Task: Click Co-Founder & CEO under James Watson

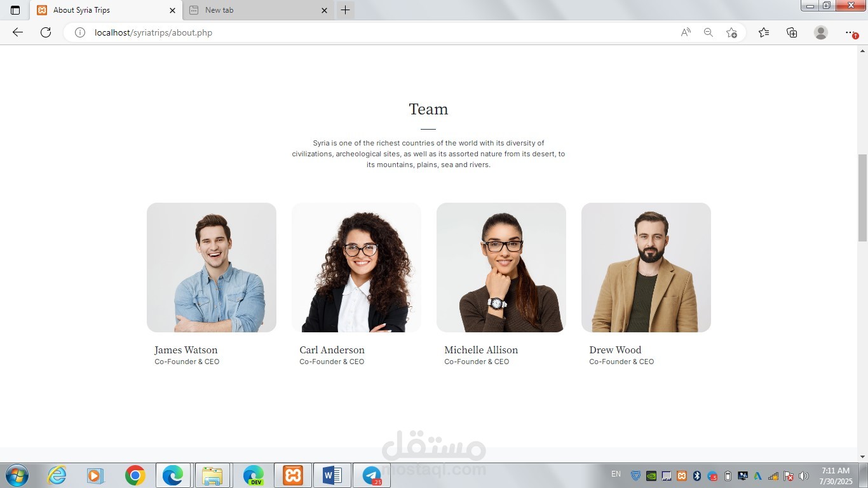Action: (x=187, y=362)
